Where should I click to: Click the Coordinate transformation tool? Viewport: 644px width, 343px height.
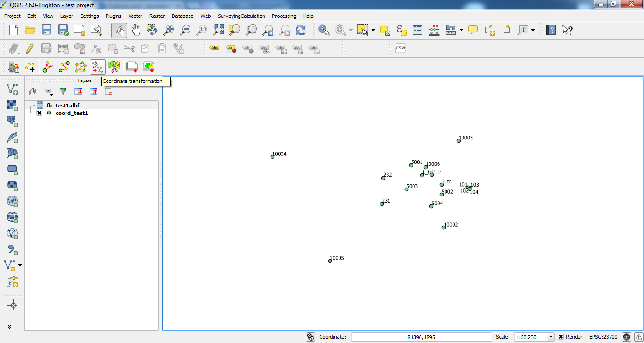pyautogui.click(x=97, y=67)
